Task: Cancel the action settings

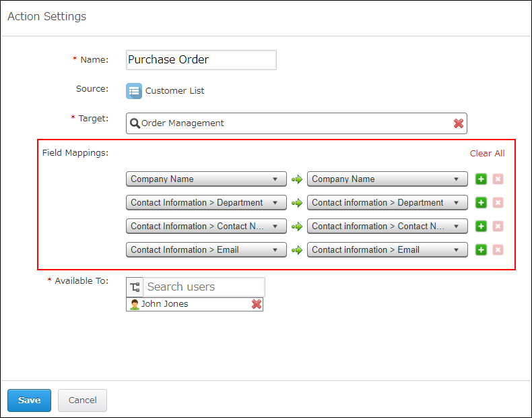Action: click(x=82, y=400)
